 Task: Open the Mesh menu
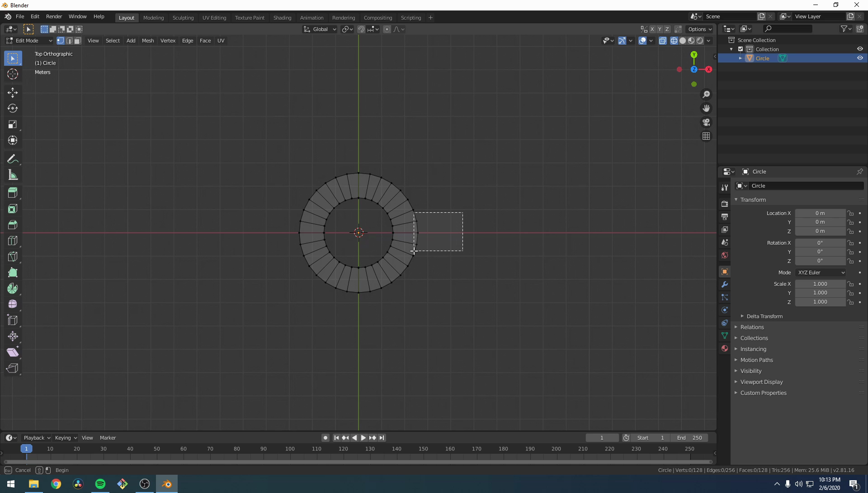point(148,41)
